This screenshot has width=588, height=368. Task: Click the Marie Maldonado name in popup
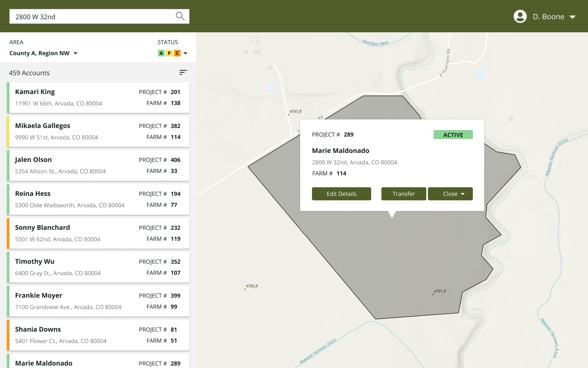(x=341, y=150)
